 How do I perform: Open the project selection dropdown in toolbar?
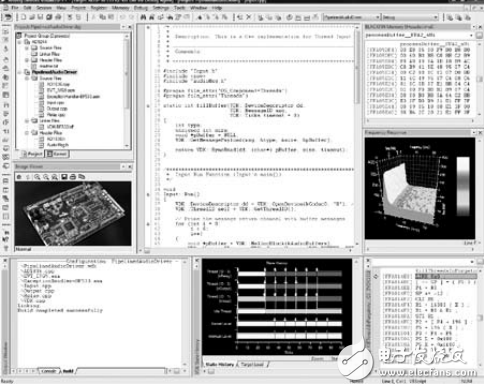pyautogui.click(x=378, y=17)
